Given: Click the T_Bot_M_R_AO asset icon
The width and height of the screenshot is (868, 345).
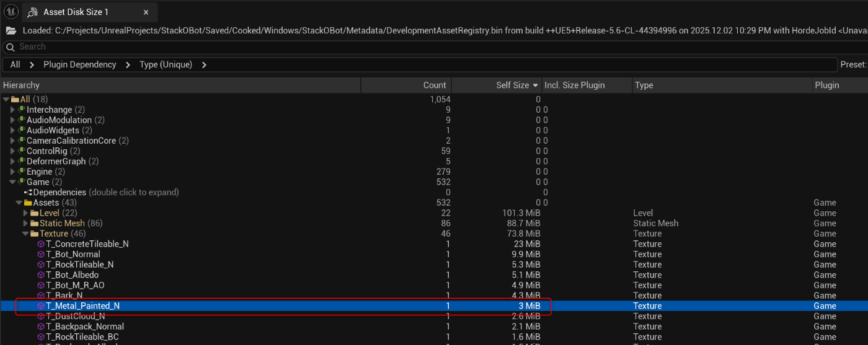Looking at the screenshot, I should coord(41,286).
